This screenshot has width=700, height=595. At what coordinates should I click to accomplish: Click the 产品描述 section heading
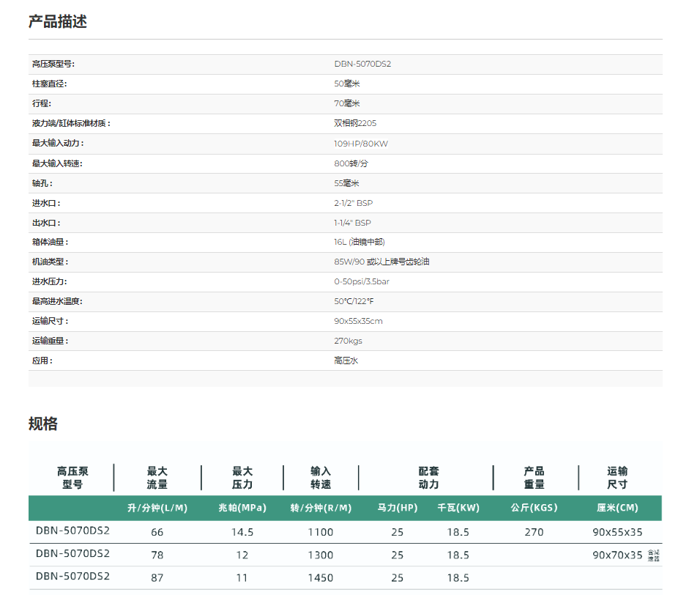click(x=58, y=21)
